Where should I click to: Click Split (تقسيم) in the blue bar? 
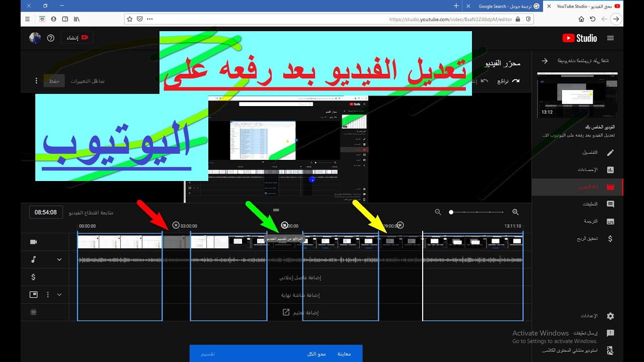coord(208,354)
